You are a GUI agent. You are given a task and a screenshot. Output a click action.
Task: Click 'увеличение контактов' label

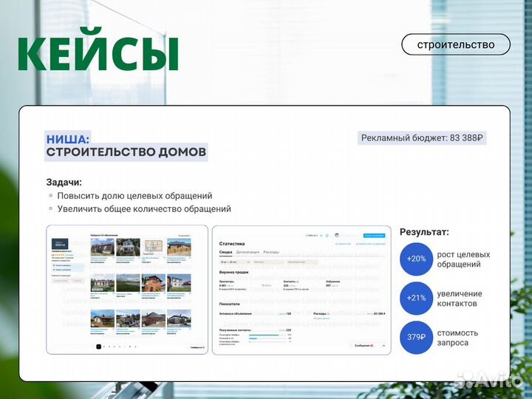point(460,299)
